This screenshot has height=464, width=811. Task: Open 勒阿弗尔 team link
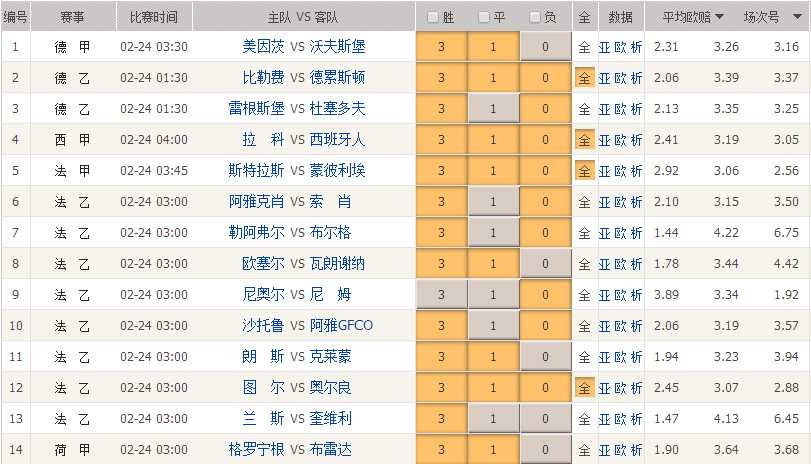pos(257,233)
